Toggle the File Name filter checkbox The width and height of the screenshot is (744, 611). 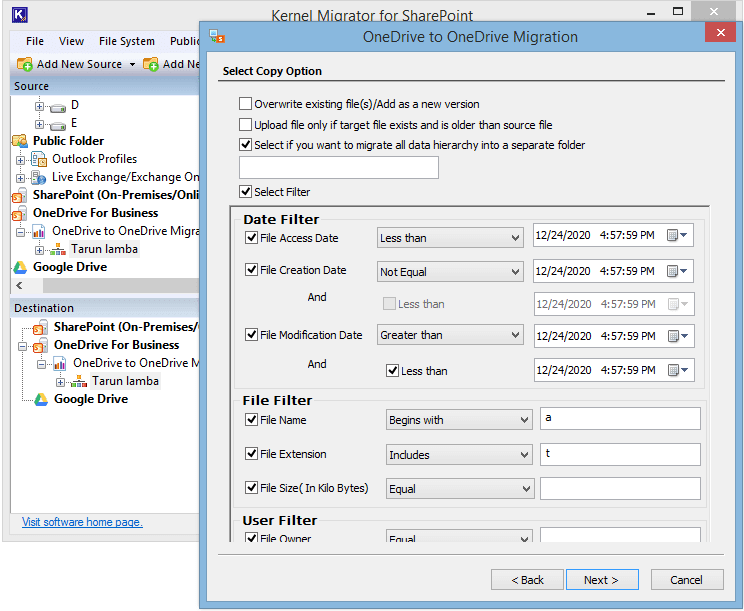pyautogui.click(x=251, y=420)
